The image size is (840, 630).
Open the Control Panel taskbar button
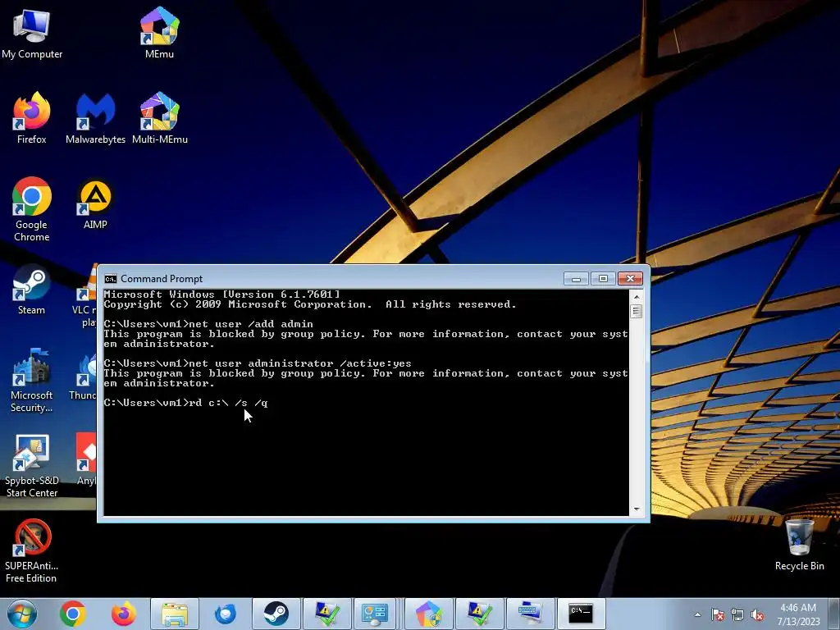pyautogui.click(x=374, y=614)
